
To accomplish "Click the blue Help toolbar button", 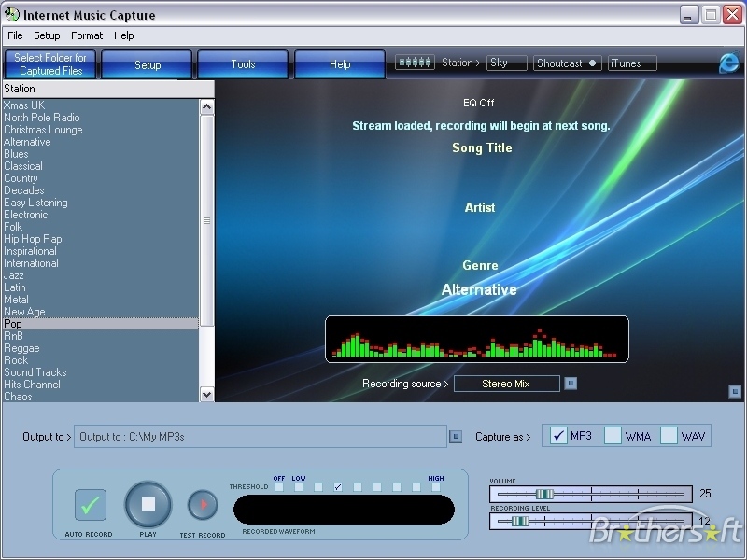I will [340, 64].
